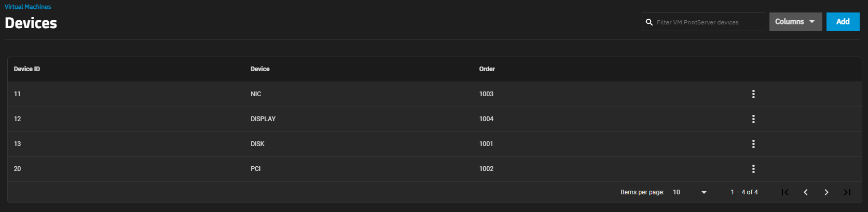868x212 pixels.
Task: Go to the next page of devices
Action: (x=826, y=192)
